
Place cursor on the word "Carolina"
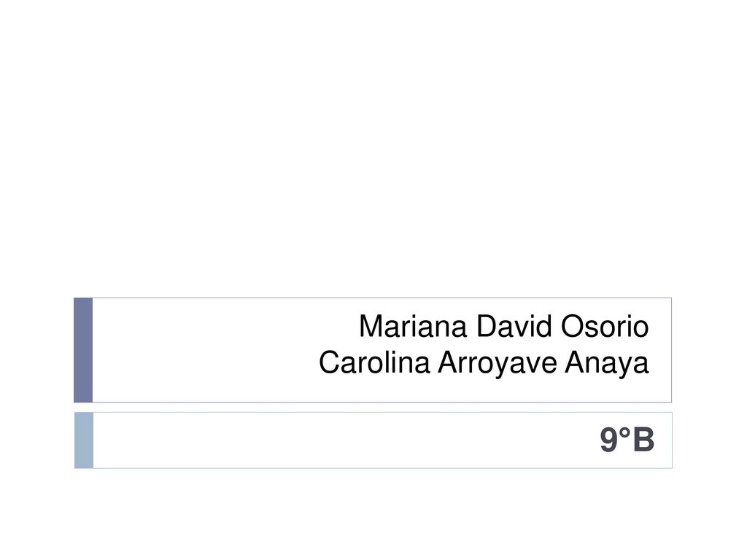(x=374, y=363)
